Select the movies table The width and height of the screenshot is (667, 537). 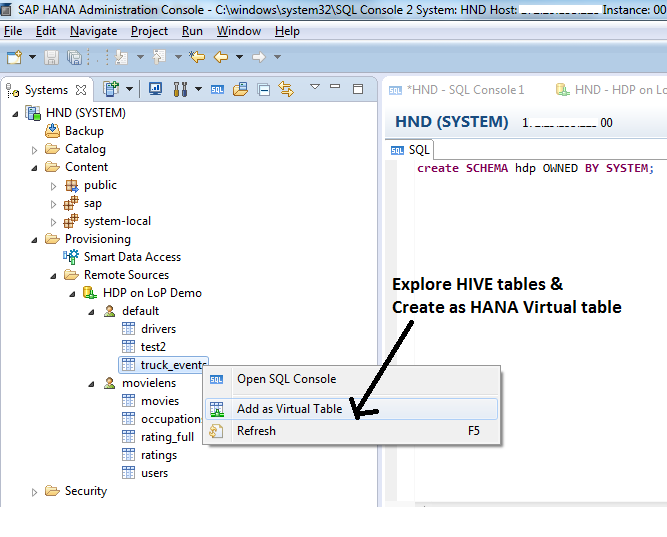click(x=160, y=401)
